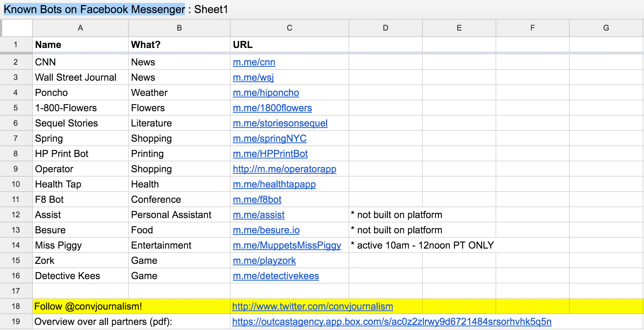644x330 pixels.
Task: Click the m.me/storiesonsequel hyperlink
Action: point(280,123)
